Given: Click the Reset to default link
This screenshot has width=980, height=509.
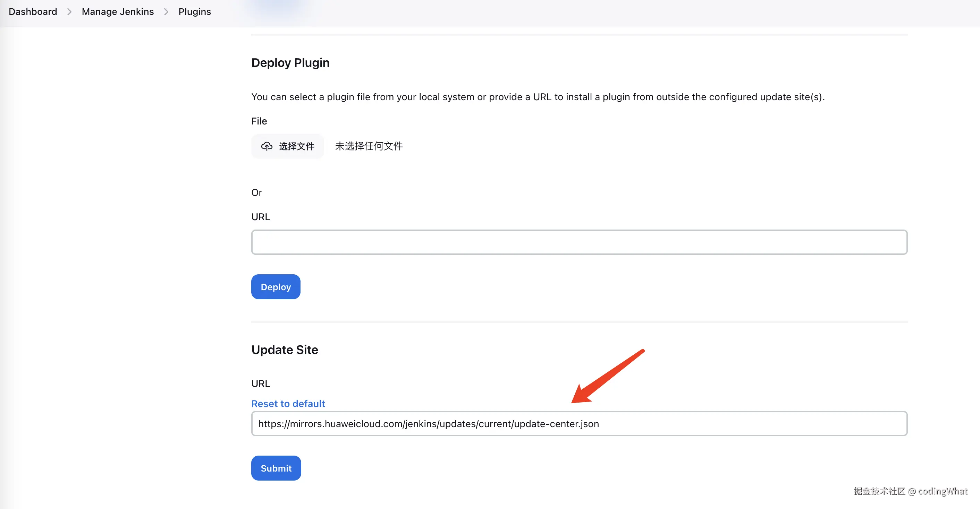Looking at the screenshot, I should (x=288, y=404).
